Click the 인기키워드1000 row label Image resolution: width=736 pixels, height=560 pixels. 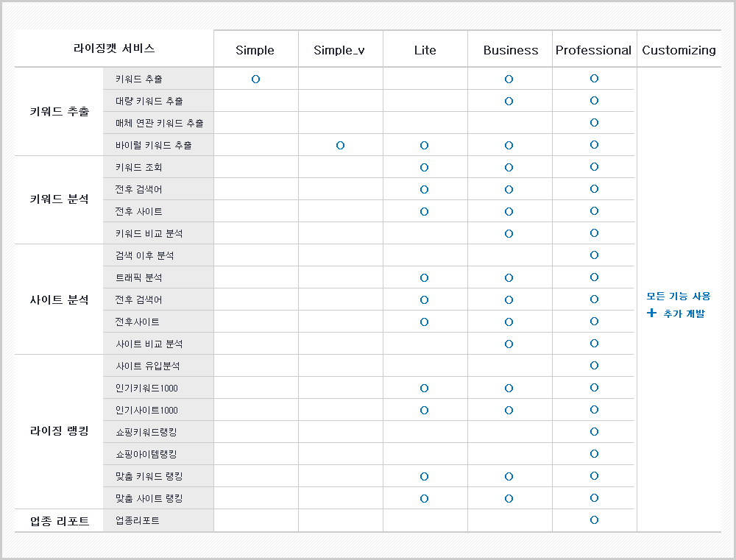click(147, 388)
